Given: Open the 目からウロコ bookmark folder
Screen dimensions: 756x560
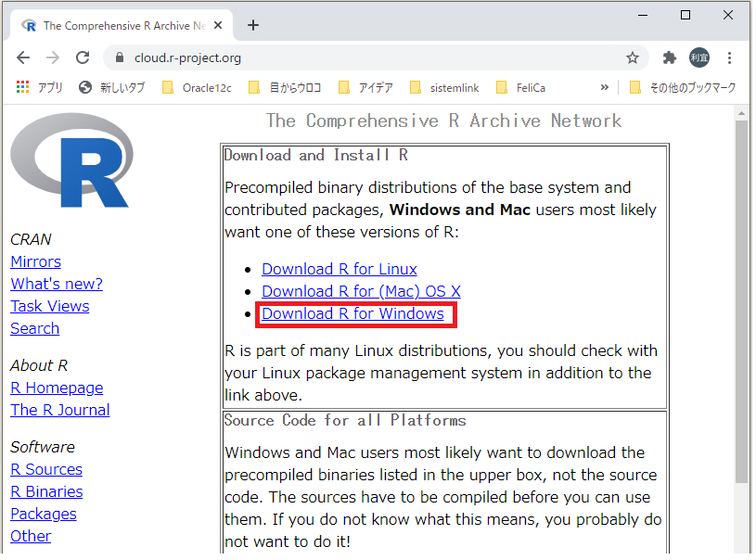Looking at the screenshot, I should pos(285,88).
